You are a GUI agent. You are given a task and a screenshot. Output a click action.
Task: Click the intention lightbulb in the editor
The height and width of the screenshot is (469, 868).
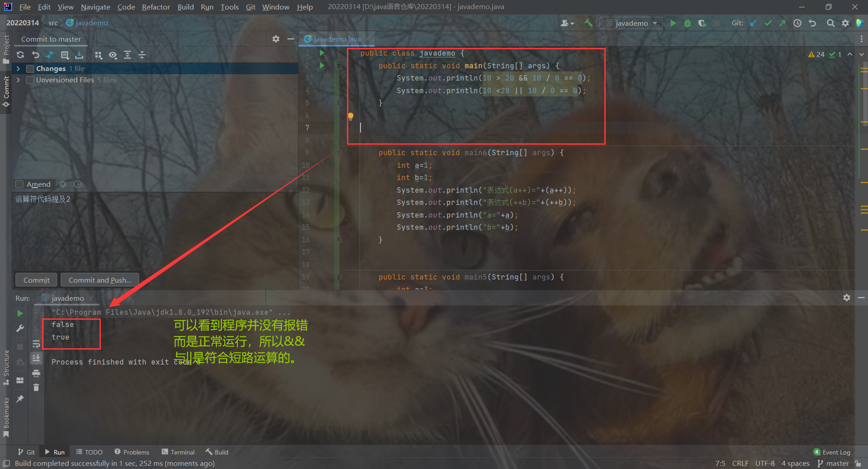coord(351,116)
